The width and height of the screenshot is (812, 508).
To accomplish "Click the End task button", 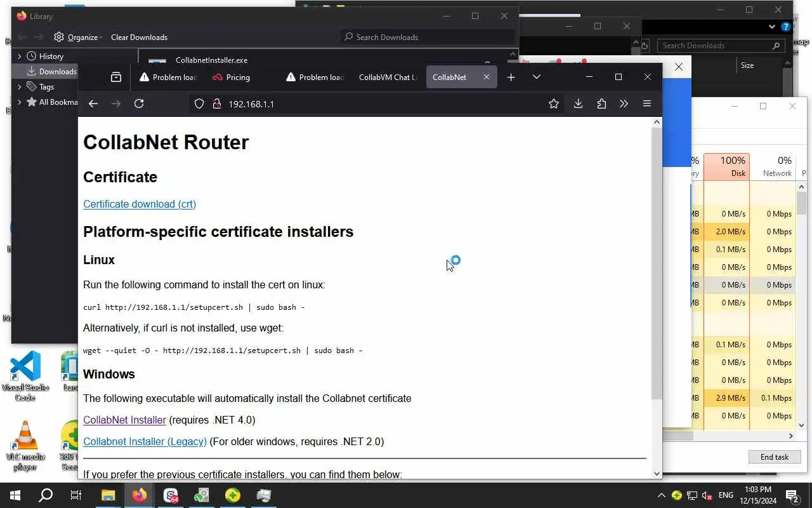I will tap(775, 457).
